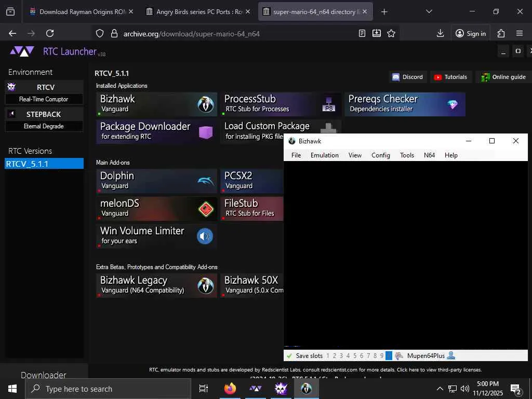Select the RTCV Real-Time Corruptor environment
The height and width of the screenshot is (399, 532).
tap(44, 92)
